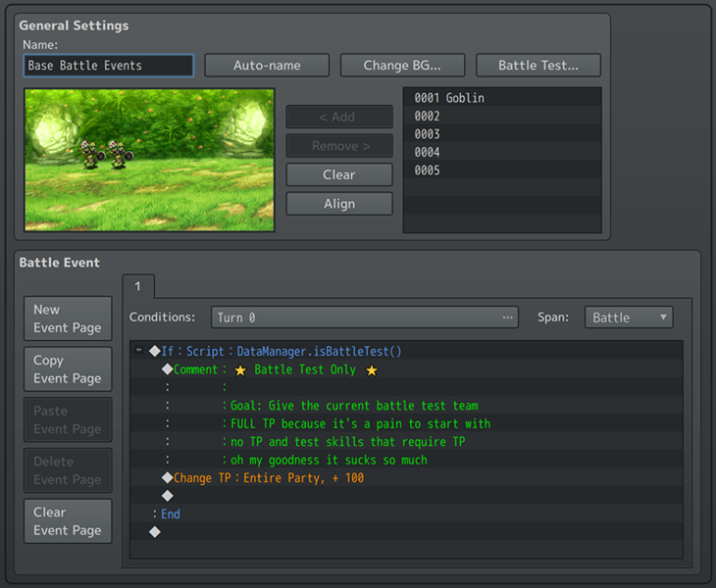Screen dimensions: 716x588
Task: Click the troop Name input field
Action: 108,66
